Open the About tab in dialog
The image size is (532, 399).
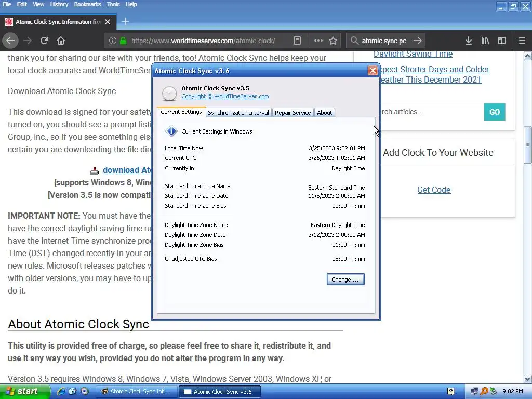click(324, 113)
